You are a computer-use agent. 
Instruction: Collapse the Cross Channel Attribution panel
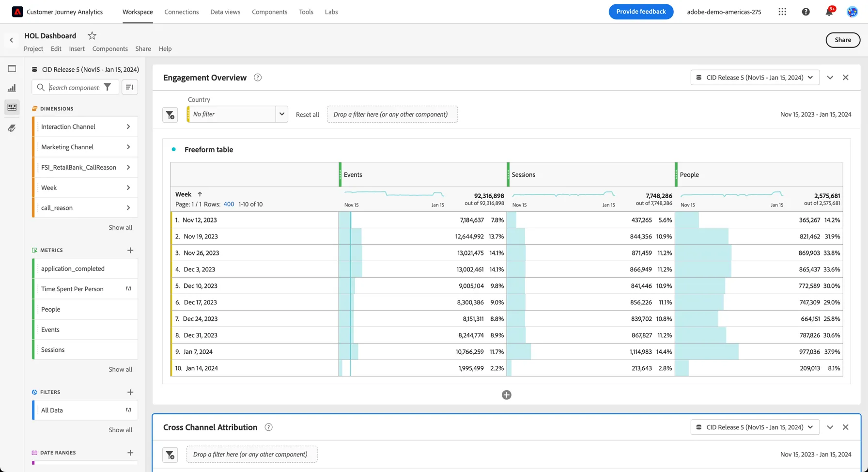click(830, 427)
